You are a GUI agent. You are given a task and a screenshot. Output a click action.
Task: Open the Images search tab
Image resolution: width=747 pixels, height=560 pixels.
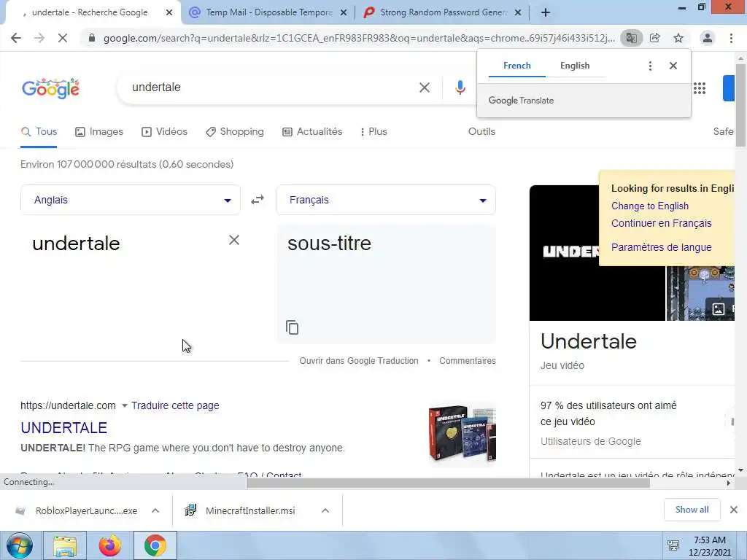pyautogui.click(x=99, y=132)
